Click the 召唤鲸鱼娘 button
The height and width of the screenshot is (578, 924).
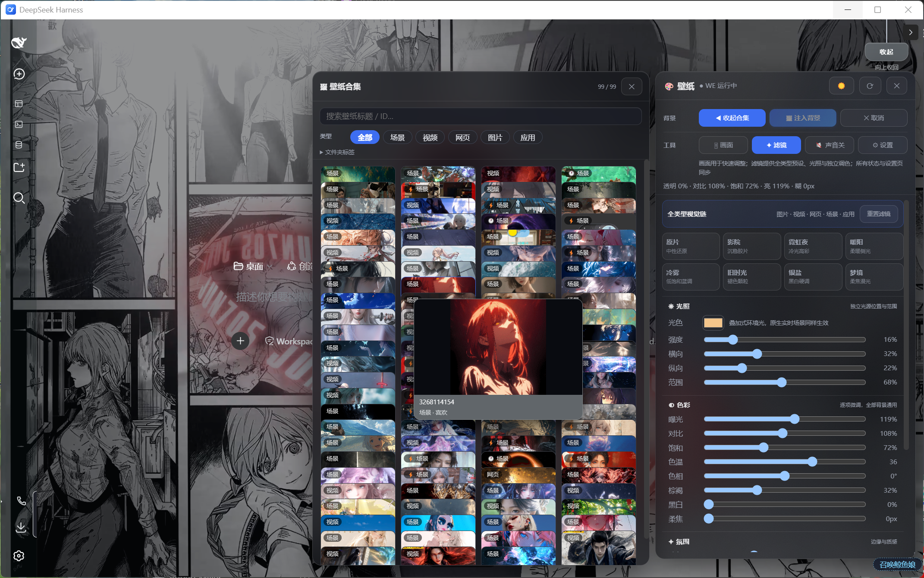[897, 565]
